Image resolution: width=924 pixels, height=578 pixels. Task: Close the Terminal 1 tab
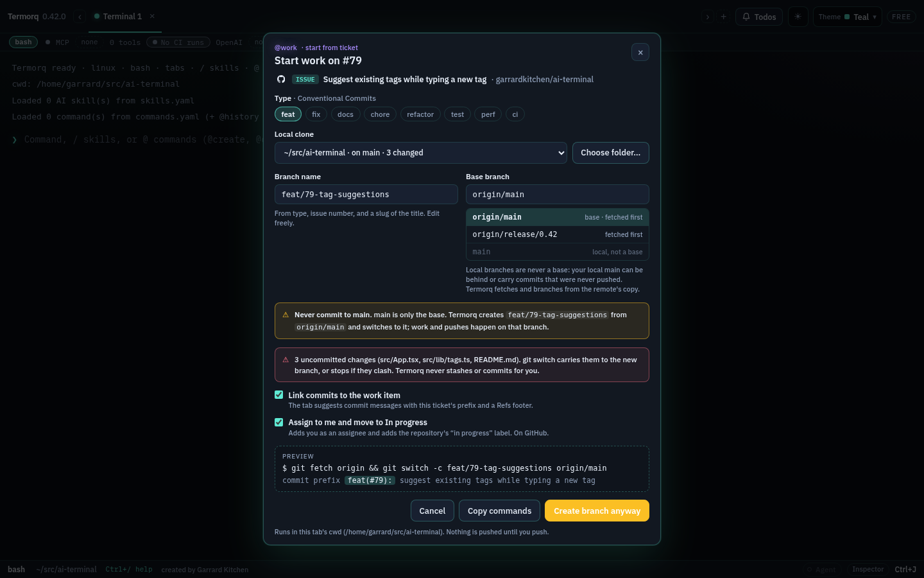pos(152,16)
